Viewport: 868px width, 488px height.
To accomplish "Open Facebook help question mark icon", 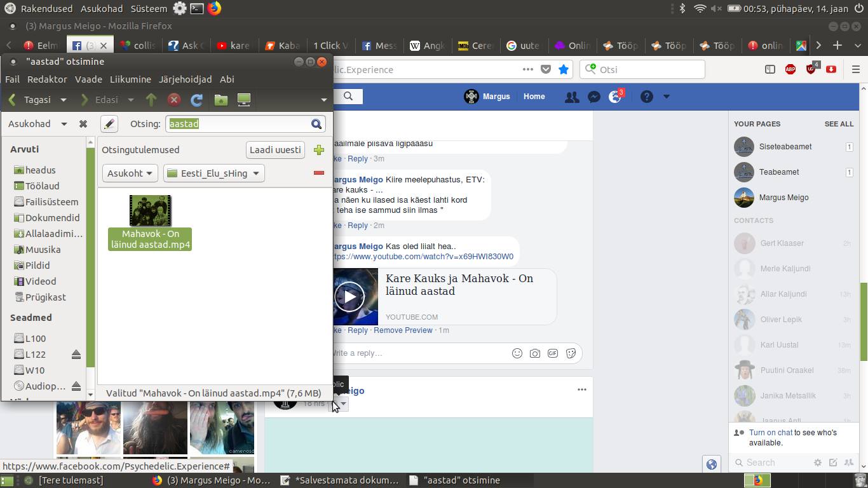I will pyautogui.click(x=646, y=97).
